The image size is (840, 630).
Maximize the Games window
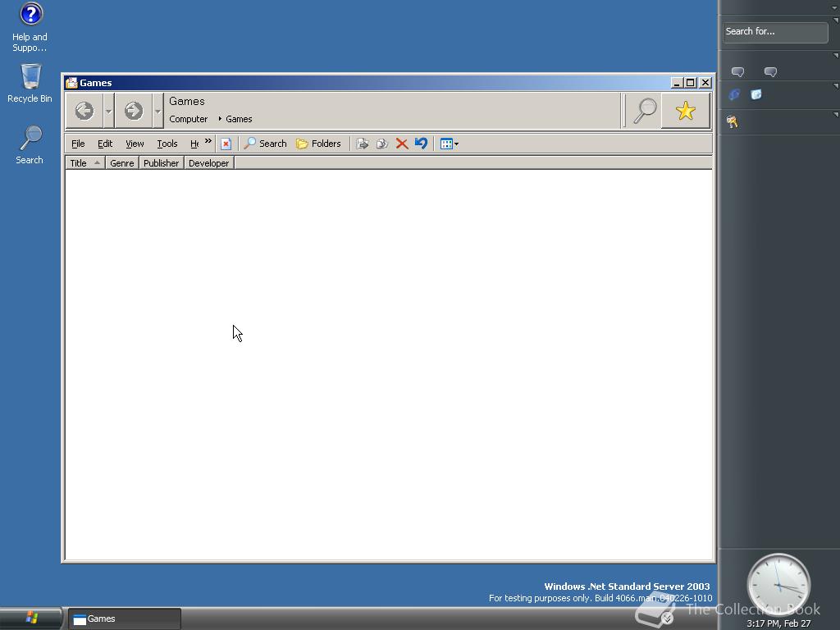tap(691, 83)
